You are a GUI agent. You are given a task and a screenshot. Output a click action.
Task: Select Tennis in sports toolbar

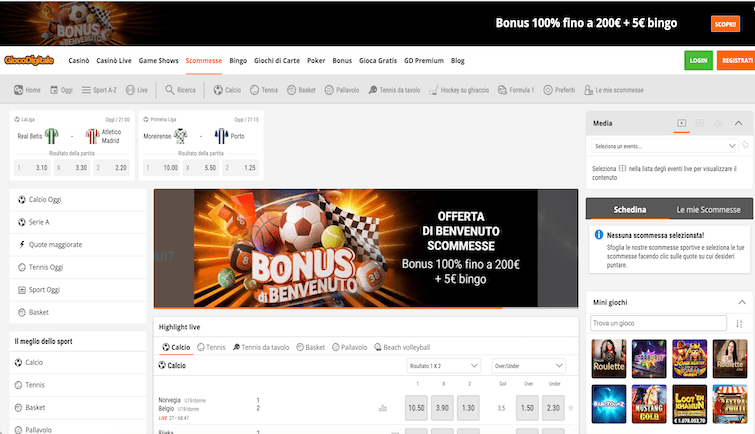tap(264, 90)
